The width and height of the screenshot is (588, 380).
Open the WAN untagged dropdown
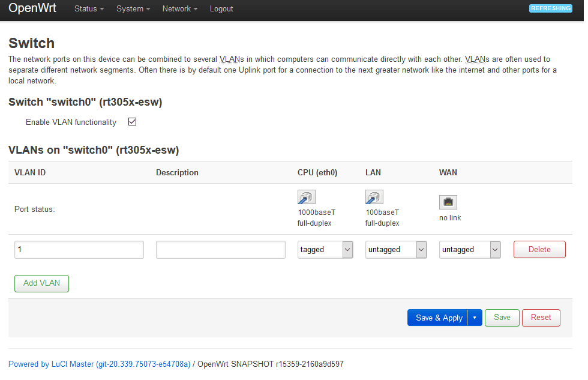click(470, 250)
